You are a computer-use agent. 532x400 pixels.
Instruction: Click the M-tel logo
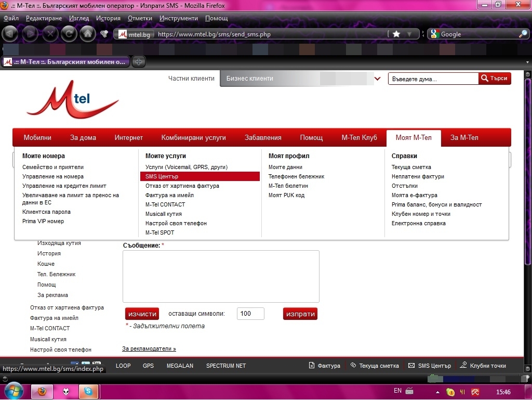(x=73, y=99)
